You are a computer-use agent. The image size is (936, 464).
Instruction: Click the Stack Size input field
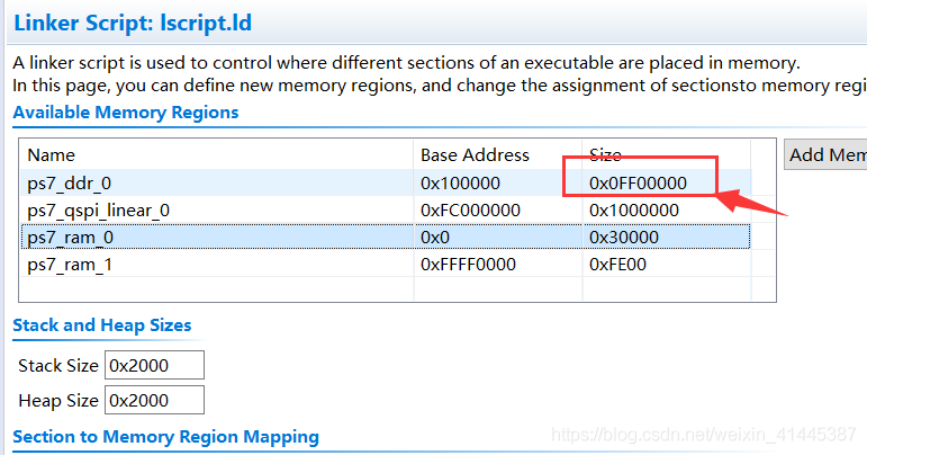tap(155, 365)
